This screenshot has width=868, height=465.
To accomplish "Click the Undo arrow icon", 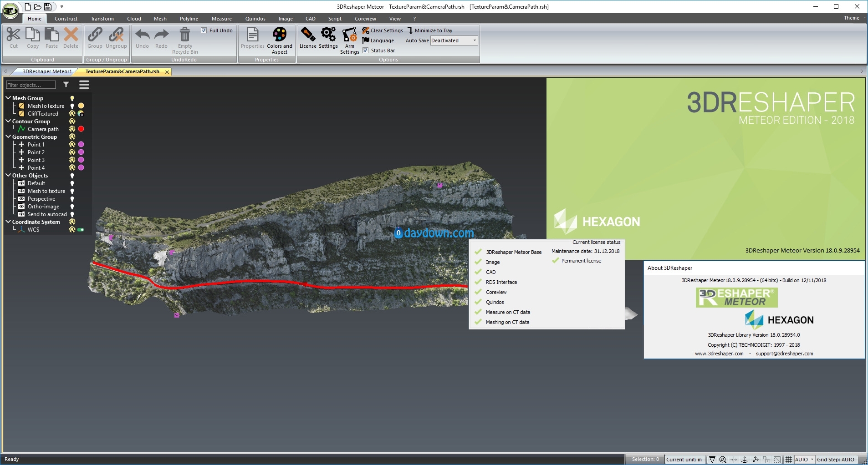I will pyautogui.click(x=142, y=35).
